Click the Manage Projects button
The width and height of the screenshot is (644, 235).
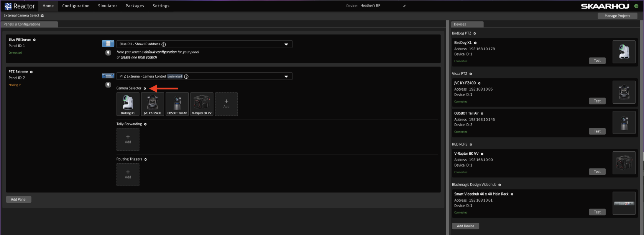click(618, 16)
